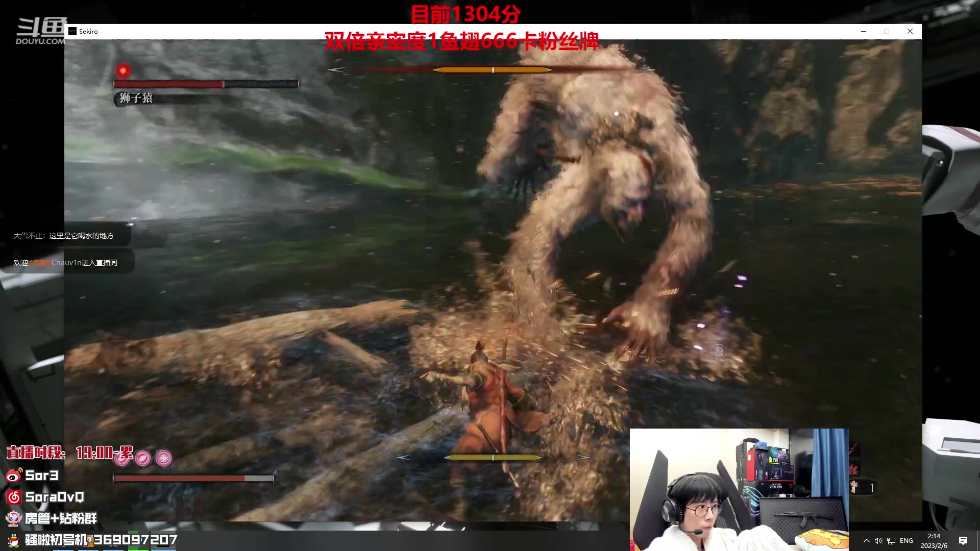Click the rightmost flower-patterned resurrection node icon

[x=164, y=458]
